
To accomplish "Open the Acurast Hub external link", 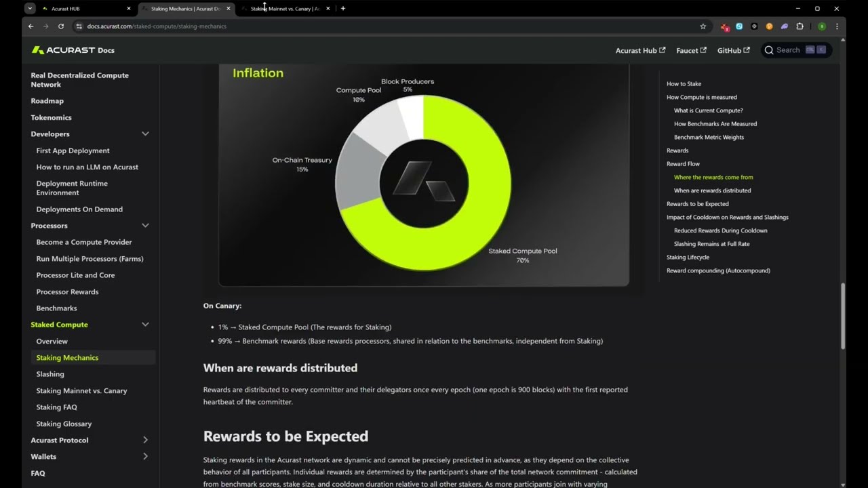I will click(x=640, y=50).
